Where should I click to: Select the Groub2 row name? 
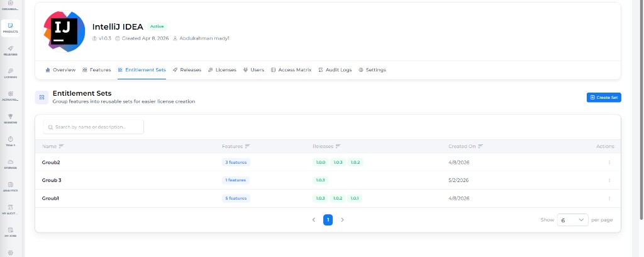point(51,163)
